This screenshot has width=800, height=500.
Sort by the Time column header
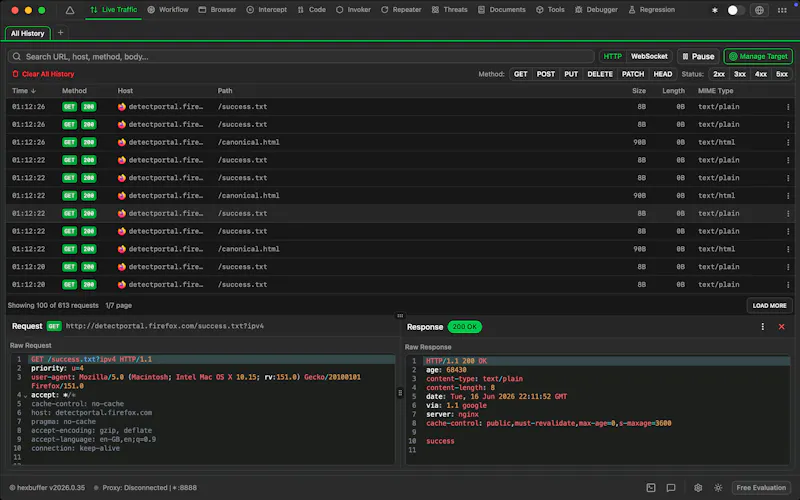[23, 91]
